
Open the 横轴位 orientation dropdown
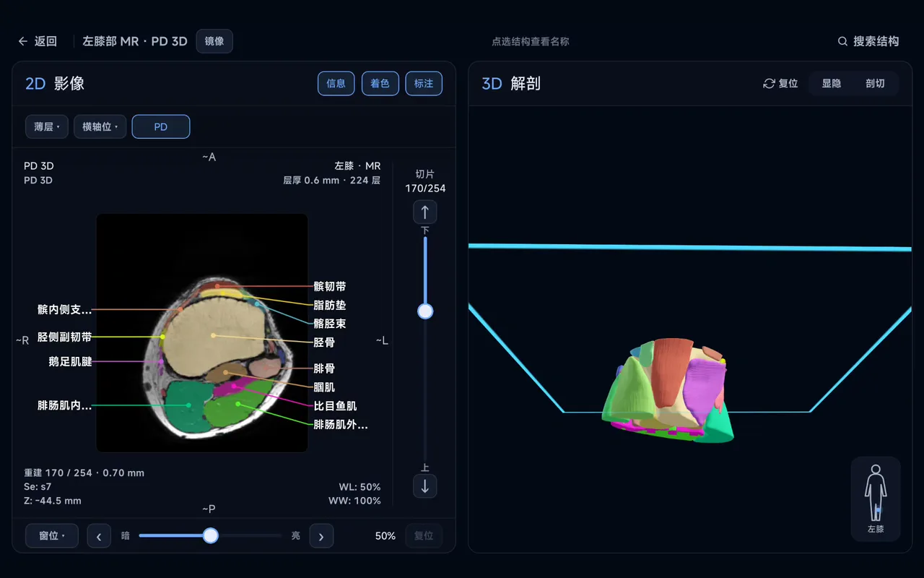tap(100, 126)
